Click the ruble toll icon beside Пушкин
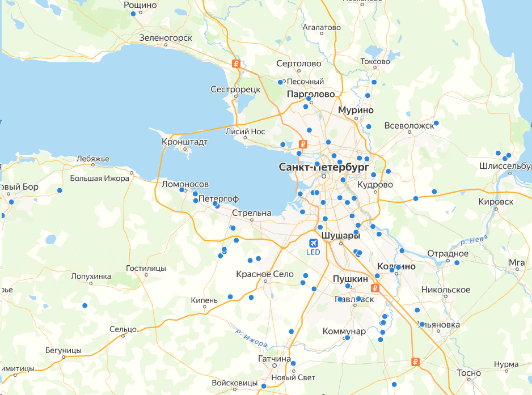This screenshot has width=532, height=395. [375, 288]
